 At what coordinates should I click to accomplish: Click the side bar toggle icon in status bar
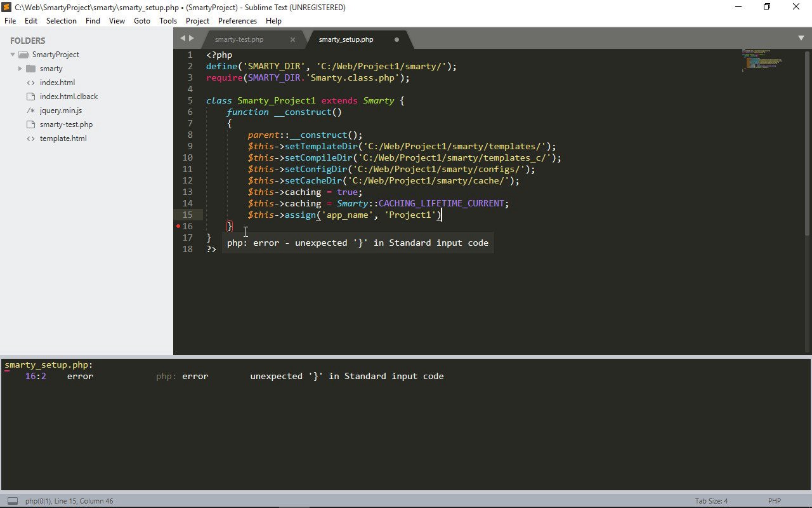[12, 501]
